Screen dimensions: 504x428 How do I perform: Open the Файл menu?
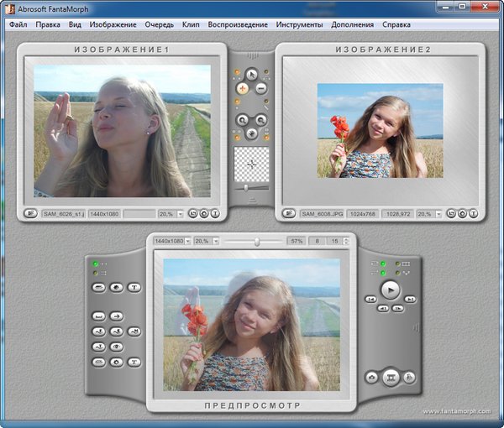click(18, 24)
